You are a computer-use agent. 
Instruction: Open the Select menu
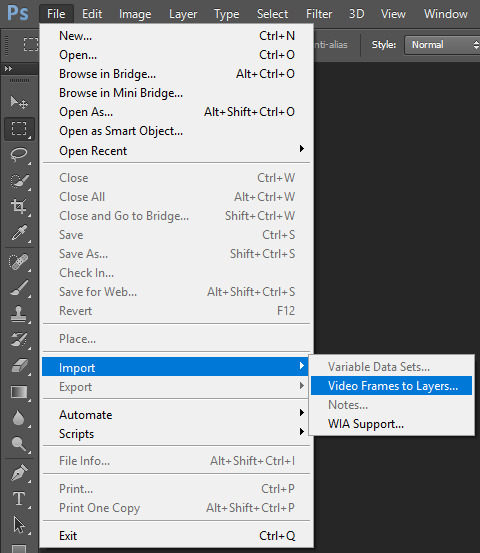272,14
